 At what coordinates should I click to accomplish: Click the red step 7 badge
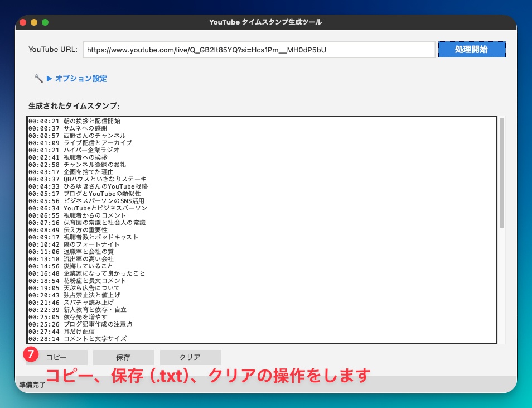click(x=32, y=354)
